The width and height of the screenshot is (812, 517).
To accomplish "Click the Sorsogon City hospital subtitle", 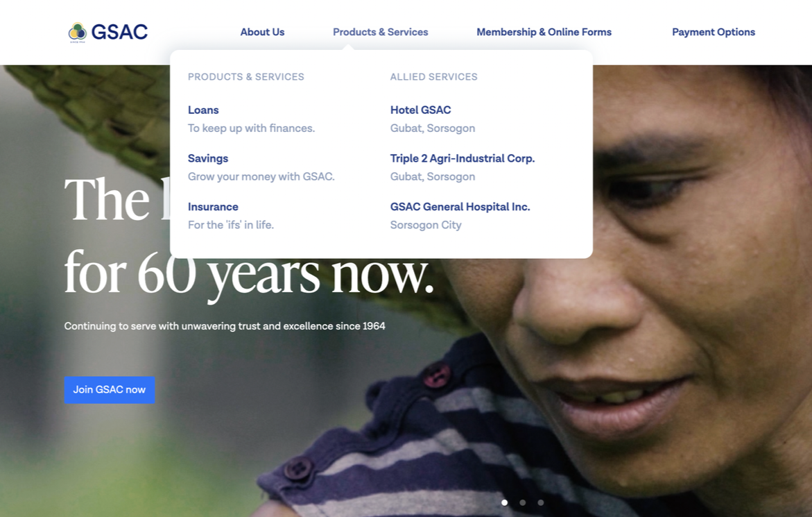I will click(426, 225).
